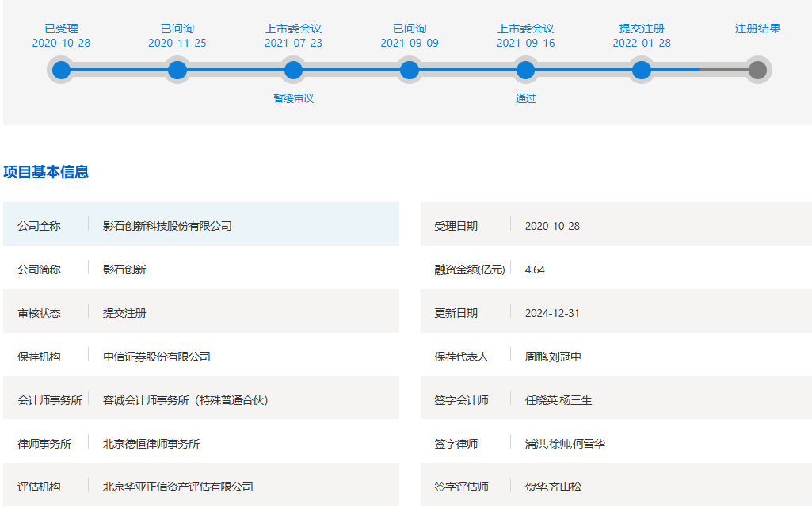Click sponsor 中信证券股份有限公司

[156, 357]
